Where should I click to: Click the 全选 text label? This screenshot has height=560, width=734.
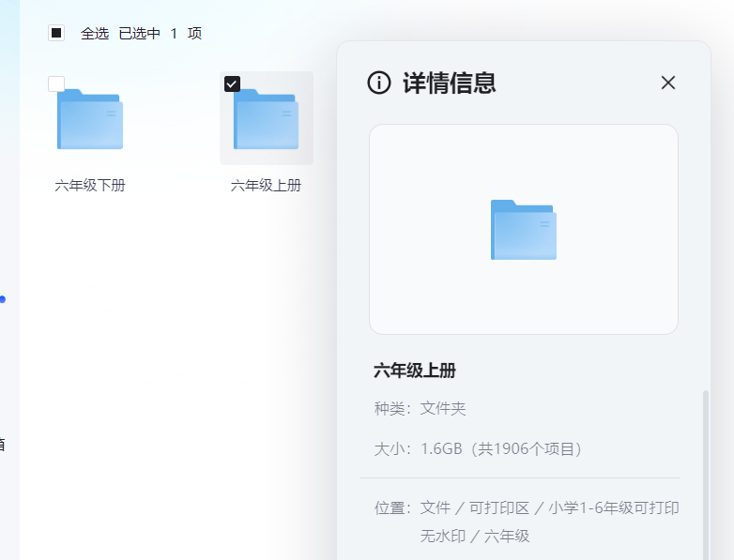[x=95, y=34]
